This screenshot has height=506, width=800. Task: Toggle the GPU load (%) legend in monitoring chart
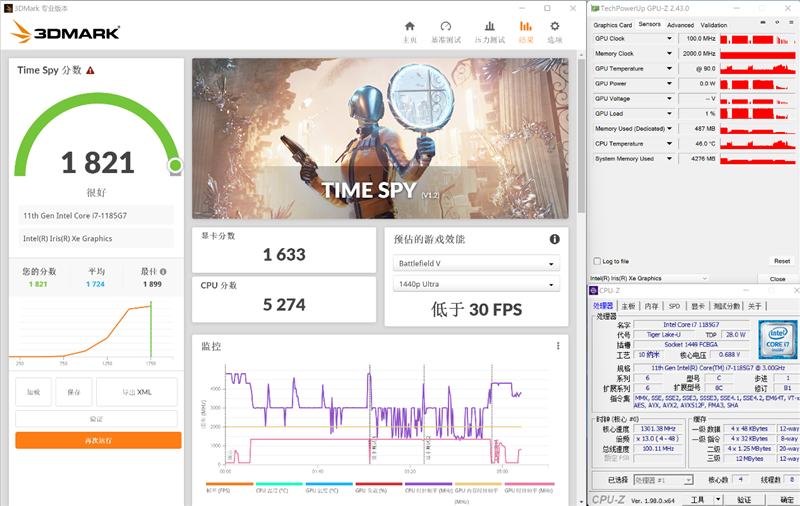379,487
